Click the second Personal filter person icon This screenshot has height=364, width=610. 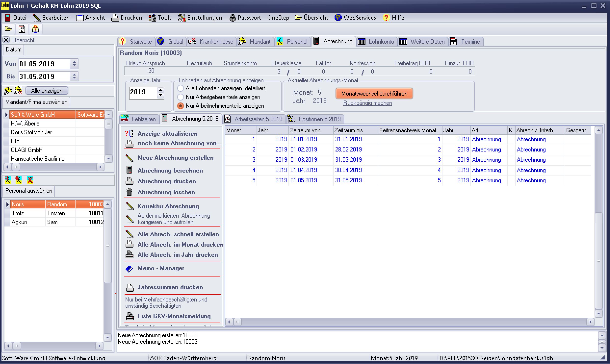[18, 180]
